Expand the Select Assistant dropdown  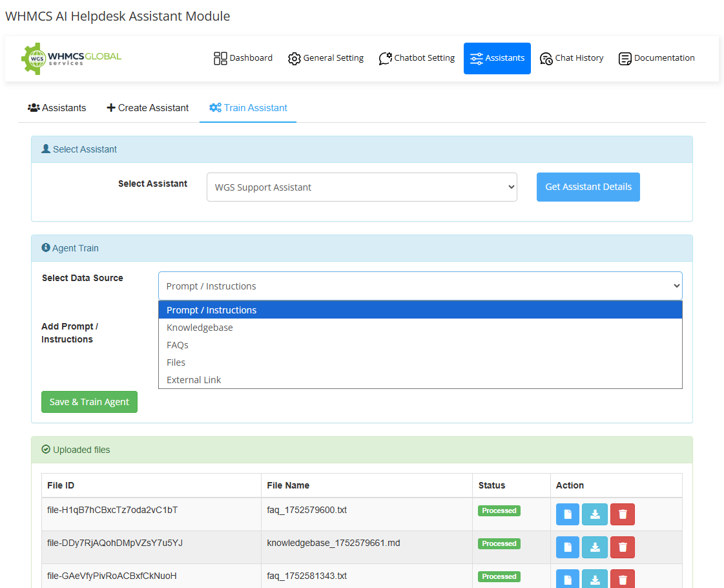(x=362, y=187)
